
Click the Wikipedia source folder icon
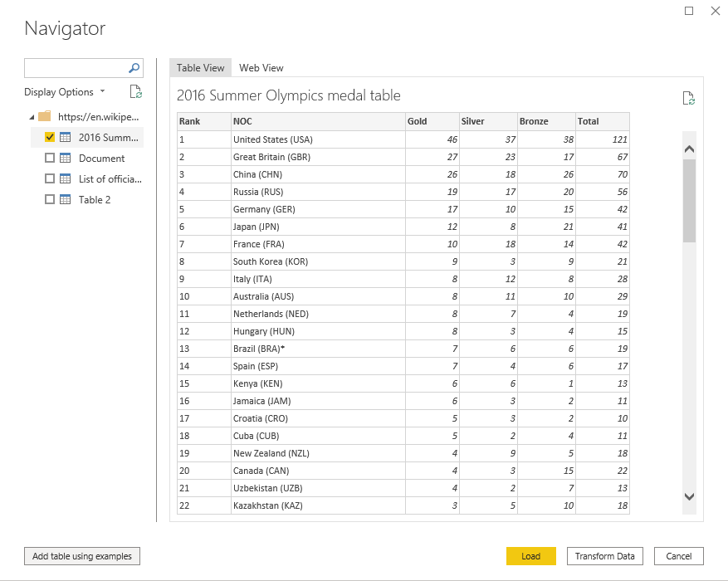[45, 116]
